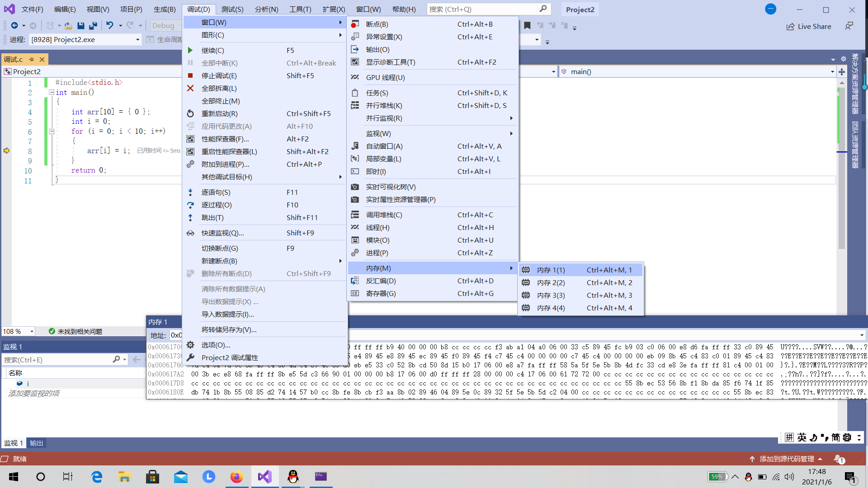Click the notification bell in the status bar
Image resolution: width=868 pixels, height=488 pixels.
(838, 459)
